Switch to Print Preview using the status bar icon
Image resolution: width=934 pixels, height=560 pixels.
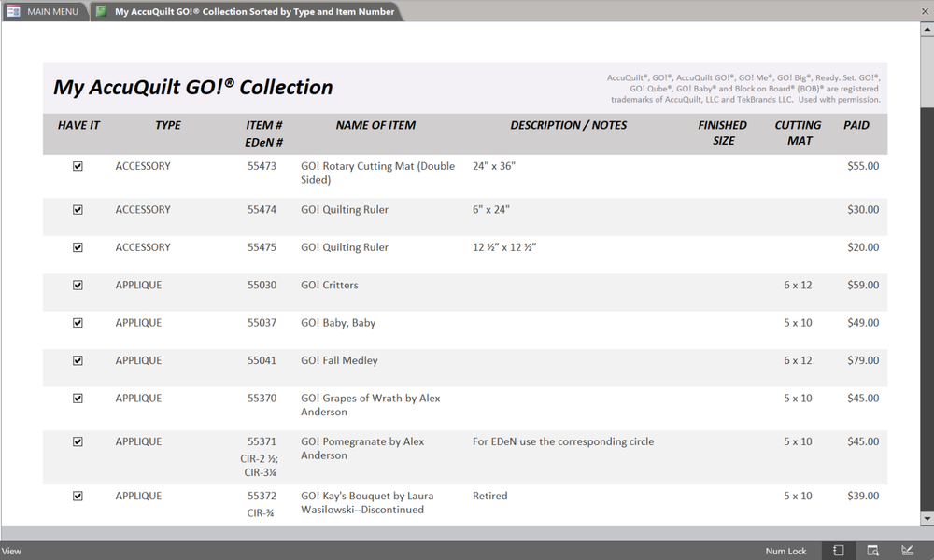872,551
